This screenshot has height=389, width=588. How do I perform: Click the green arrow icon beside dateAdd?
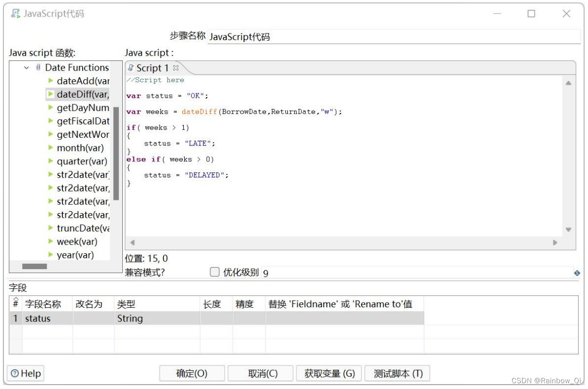[x=51, y=81]
